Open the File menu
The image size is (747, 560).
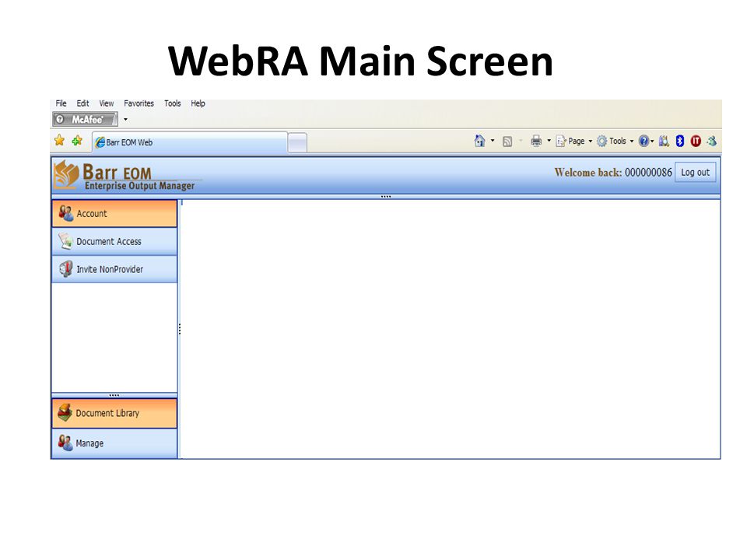[x=61, y=103]
